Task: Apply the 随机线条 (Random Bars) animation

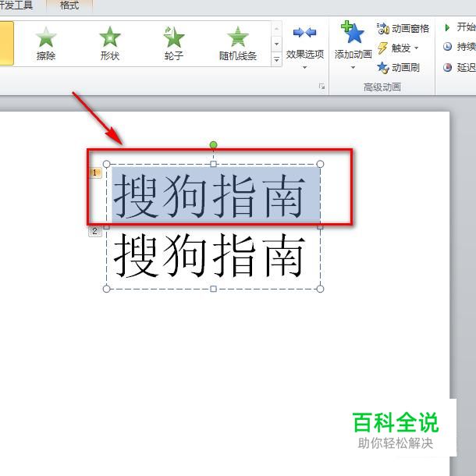Action: [238, 44]
